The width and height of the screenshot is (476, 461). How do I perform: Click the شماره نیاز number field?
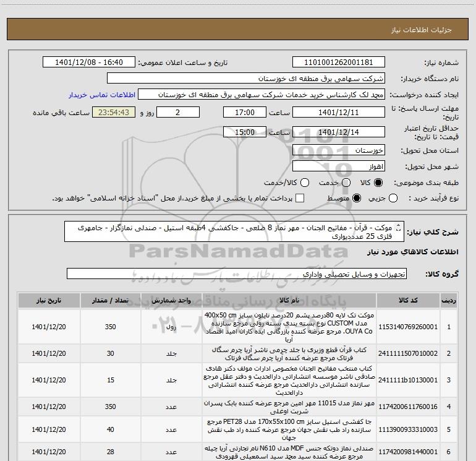click(338, 62)
